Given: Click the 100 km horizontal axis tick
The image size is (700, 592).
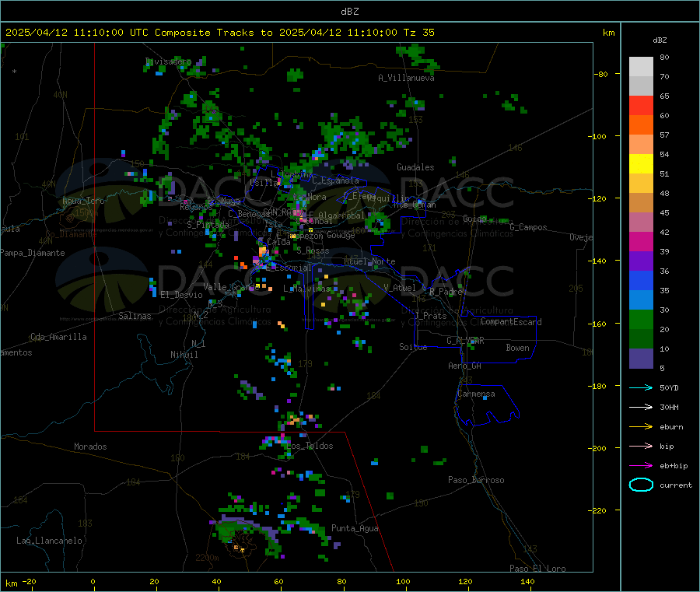Looking at the screenshot, I should point(403,581).
